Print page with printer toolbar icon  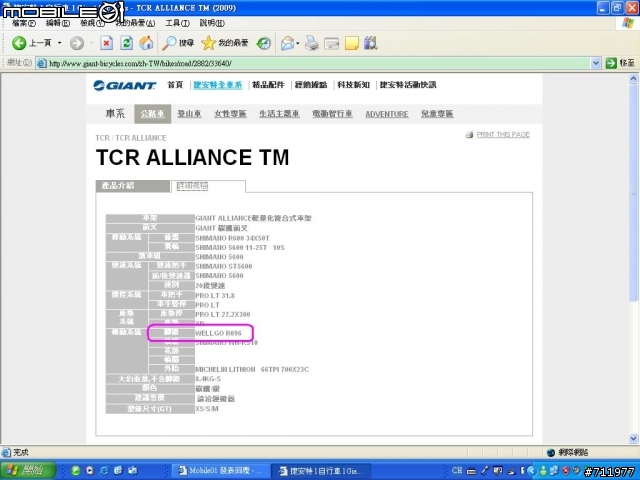(x=312, y=43)
